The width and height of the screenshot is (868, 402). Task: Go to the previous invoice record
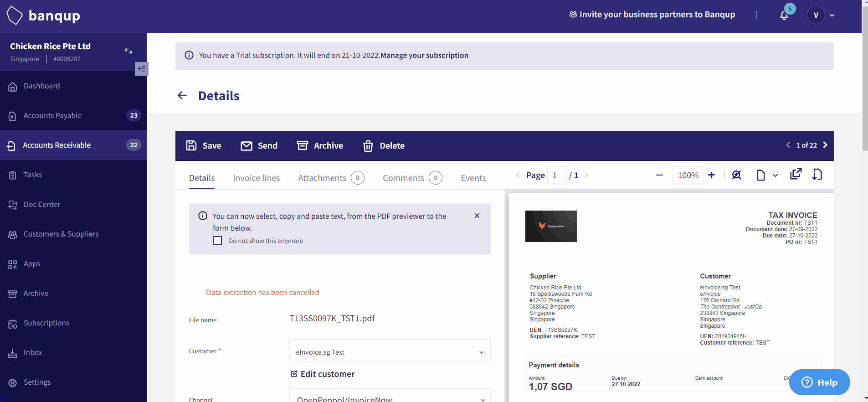tap(788, 145)
